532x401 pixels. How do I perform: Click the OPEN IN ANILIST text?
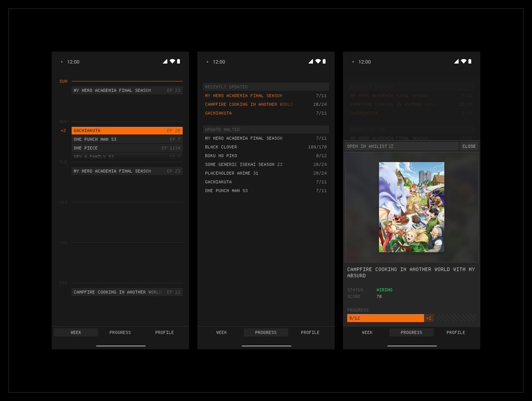(x=367, y=146)
